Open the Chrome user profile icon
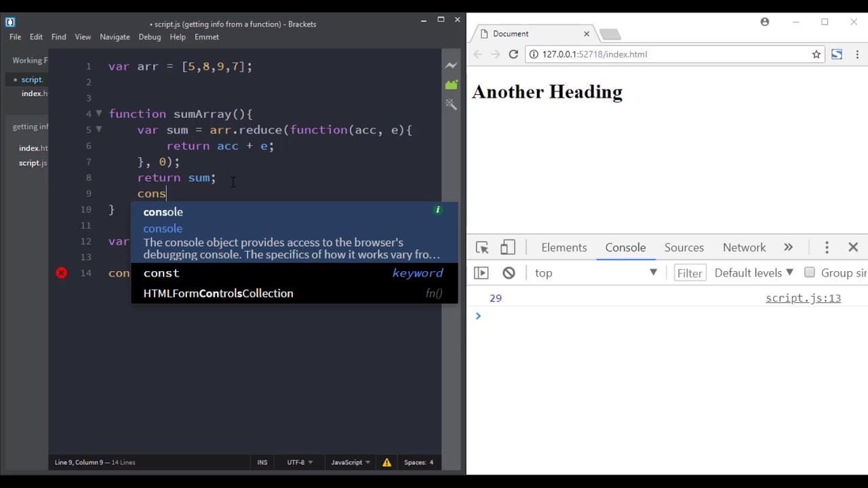Screen dimensions: 868x488 tap(765, 22)
